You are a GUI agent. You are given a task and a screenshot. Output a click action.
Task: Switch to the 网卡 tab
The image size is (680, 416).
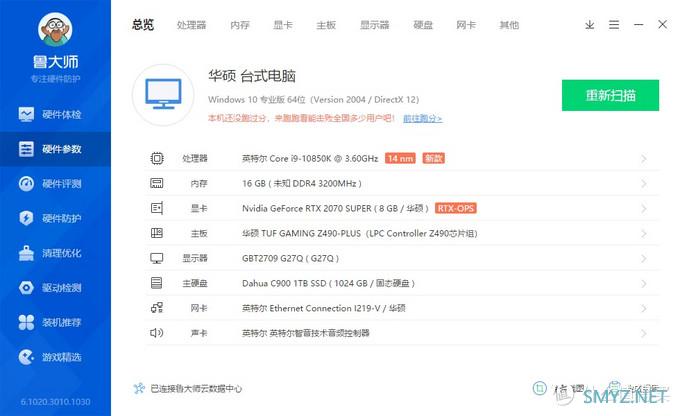point(466,25)
